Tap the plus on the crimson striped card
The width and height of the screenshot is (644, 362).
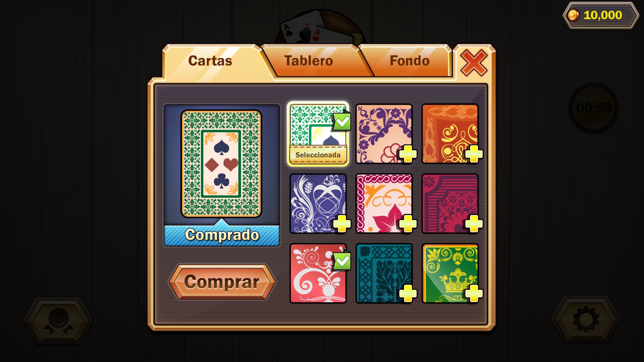474,223
